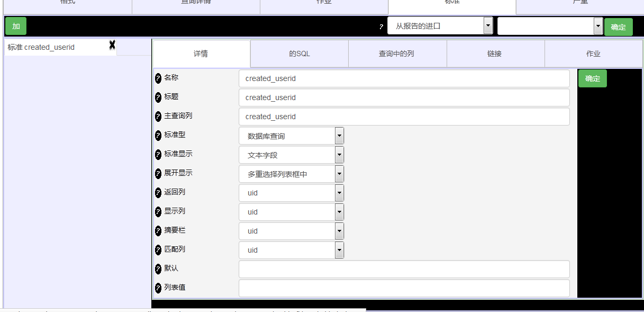The image size is (644, 312).
Task: Click the empty 默认 input field
Action: tap(404, 269)
